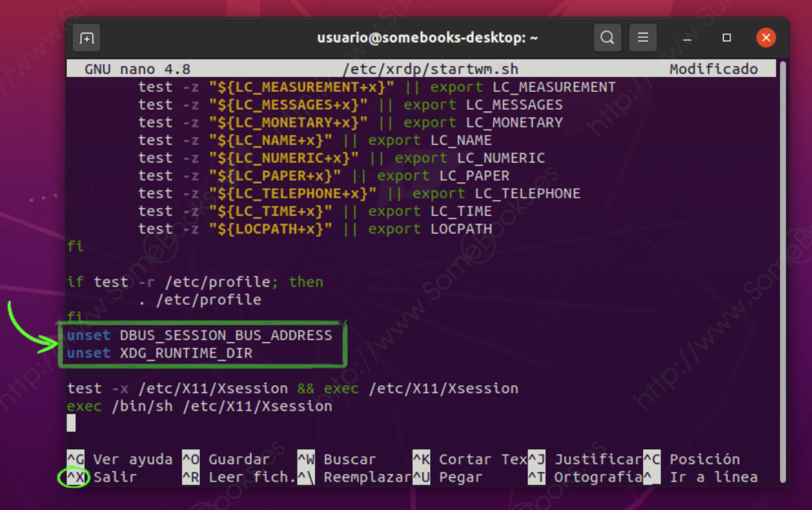
Task: Click the ^W Buscar shortcut label
Action: 338,459
